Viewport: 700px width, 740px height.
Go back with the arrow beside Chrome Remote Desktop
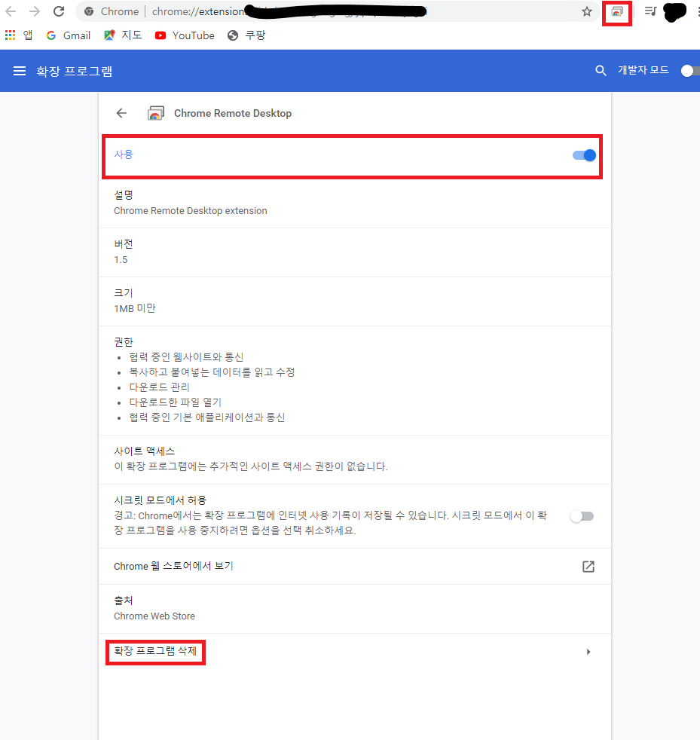click(122, 113)
